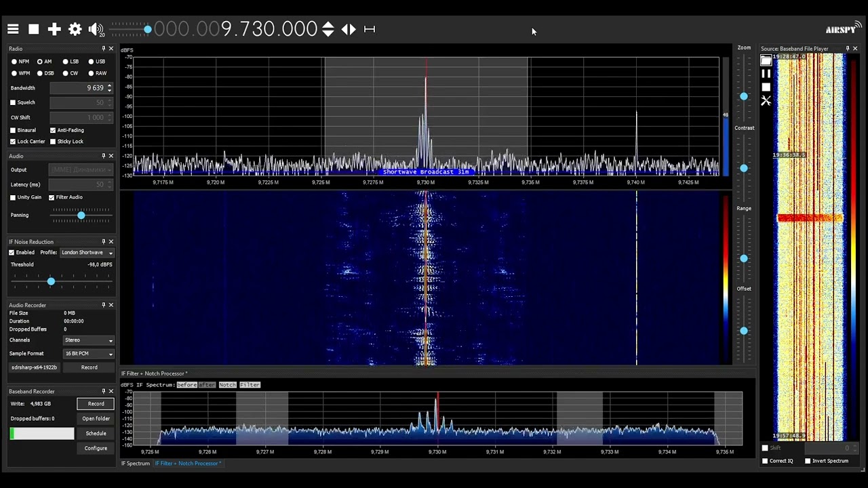Open a file in Baseband File Player
The width and height of the screenshot is (868, 488).
[x=766, y=60]
